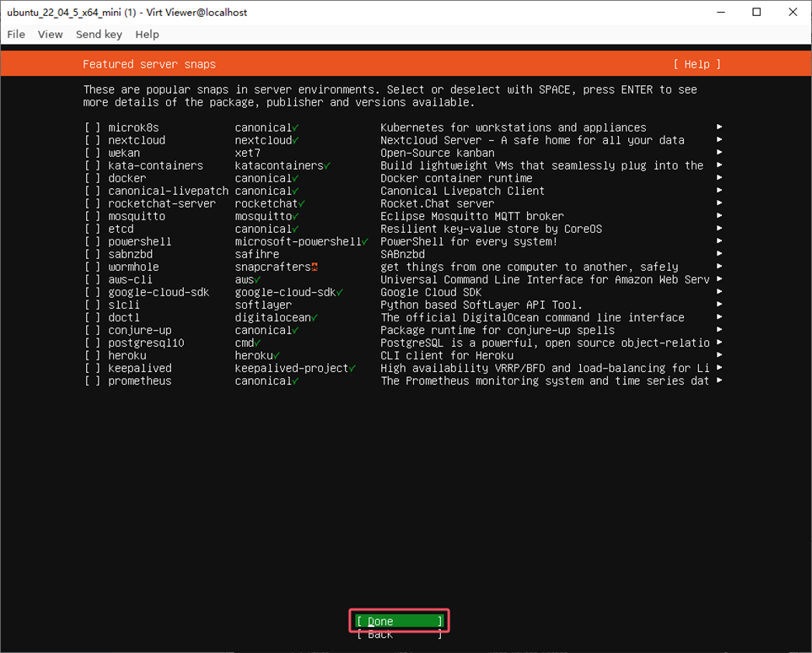Toggle the slcli snap checkbox

coord(92,305)
